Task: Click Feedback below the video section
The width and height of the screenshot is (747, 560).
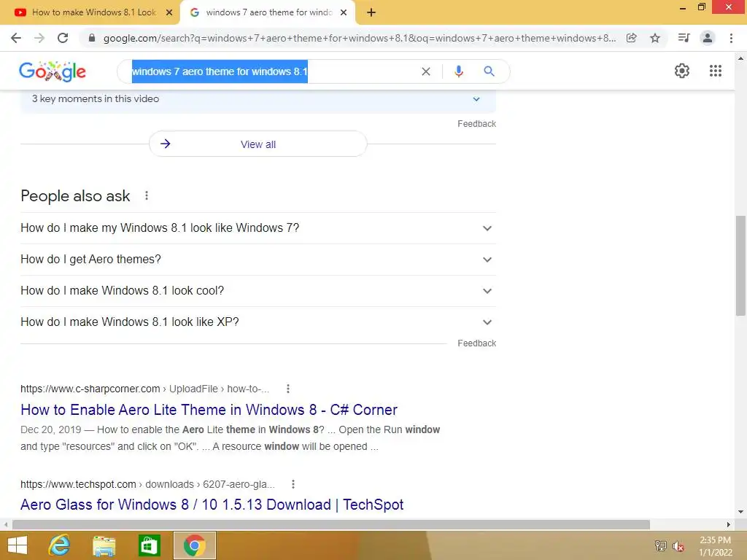Action: 476,124
